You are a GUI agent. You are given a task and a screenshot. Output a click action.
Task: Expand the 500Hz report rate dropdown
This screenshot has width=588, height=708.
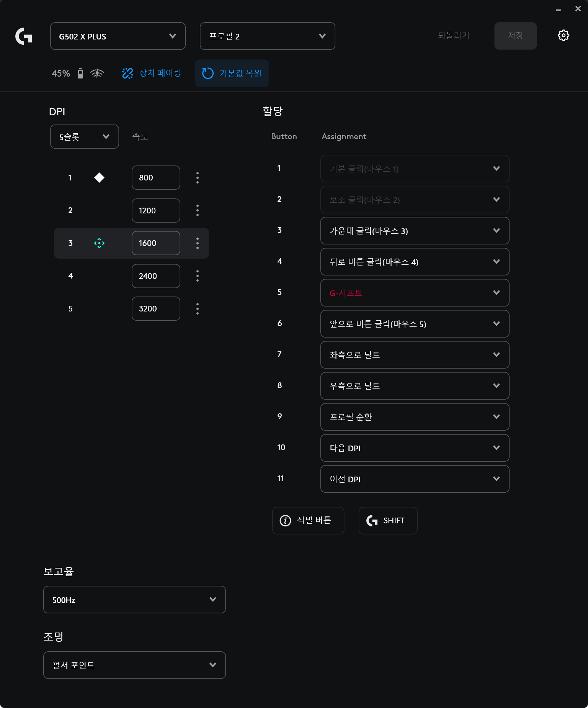(x=134, y=600)
